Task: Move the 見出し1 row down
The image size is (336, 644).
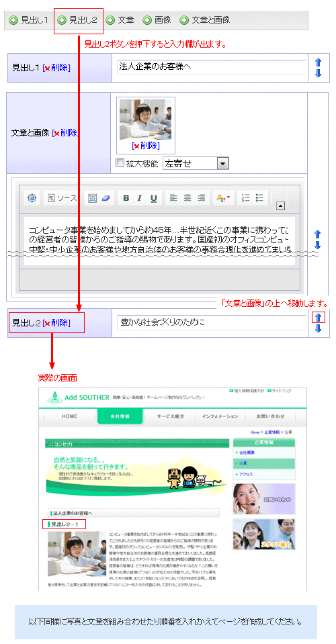Action: [318, 73]
